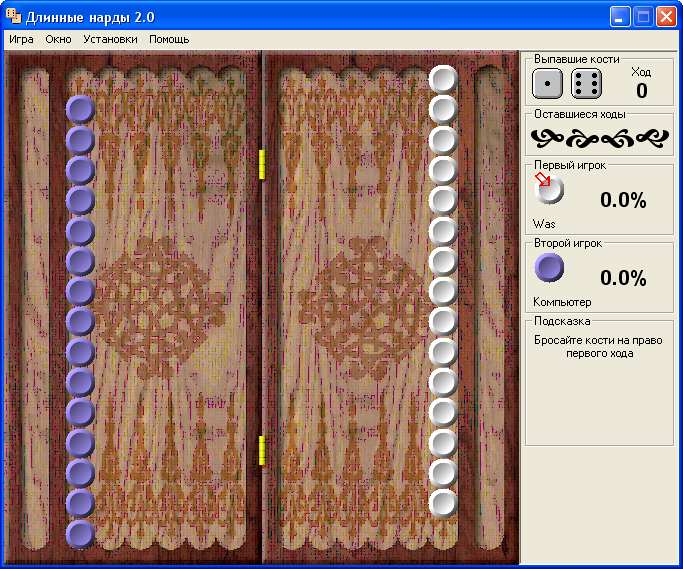683x569 pixels.
Task: Click the first remaining-move ornament
Action: tap(547, 138)
